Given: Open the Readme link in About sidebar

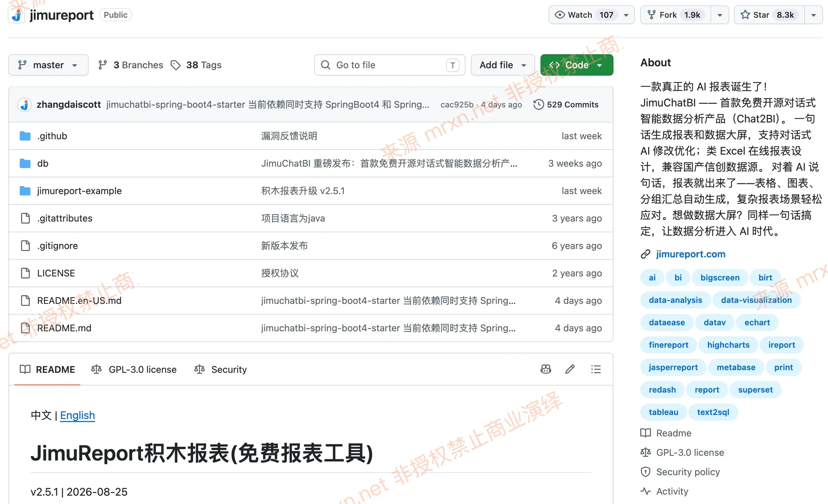Looking at the screenshot, I should [x=666, y=433].
